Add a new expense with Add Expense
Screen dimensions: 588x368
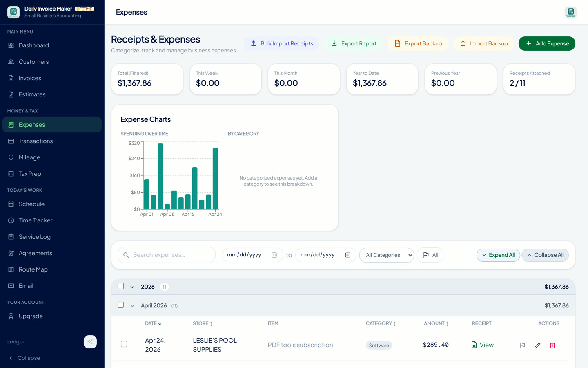(x=547, y=43)
